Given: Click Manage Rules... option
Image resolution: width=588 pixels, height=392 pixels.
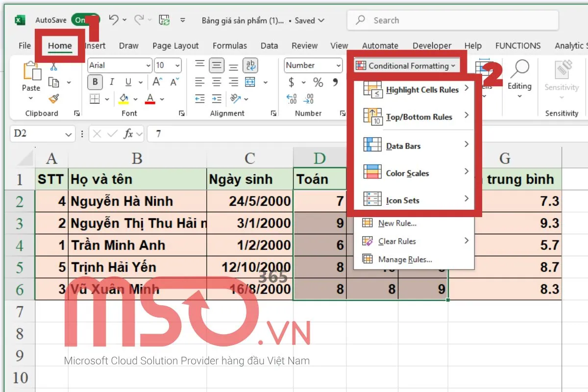Looking at the screenshot, I should [405, 260].
